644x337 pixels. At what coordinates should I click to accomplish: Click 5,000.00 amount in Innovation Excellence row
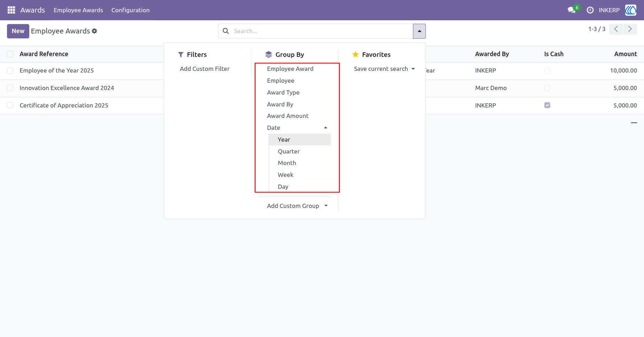point(625,88)
